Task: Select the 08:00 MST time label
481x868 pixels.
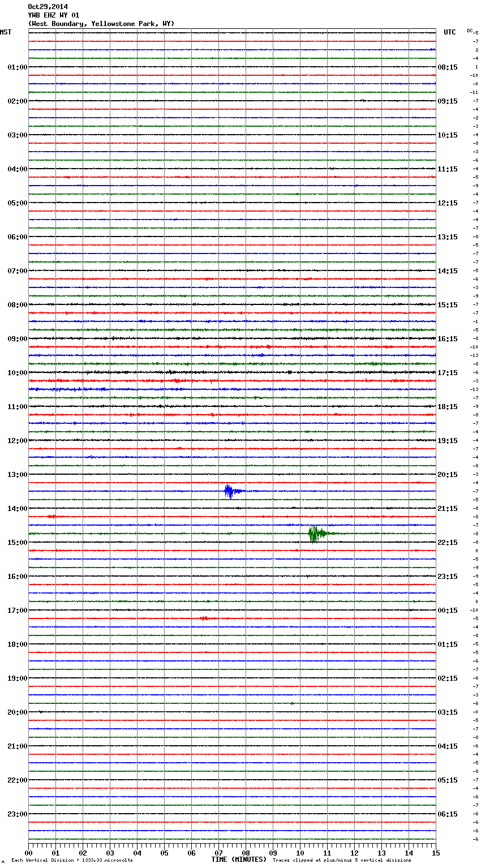Action: pyautogui.click(x=18, y=305)
